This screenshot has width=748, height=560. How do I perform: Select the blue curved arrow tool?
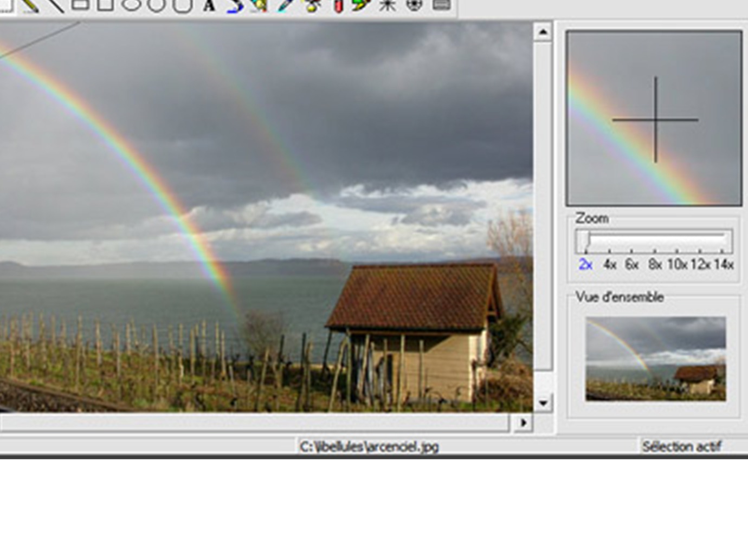[234, 5]
